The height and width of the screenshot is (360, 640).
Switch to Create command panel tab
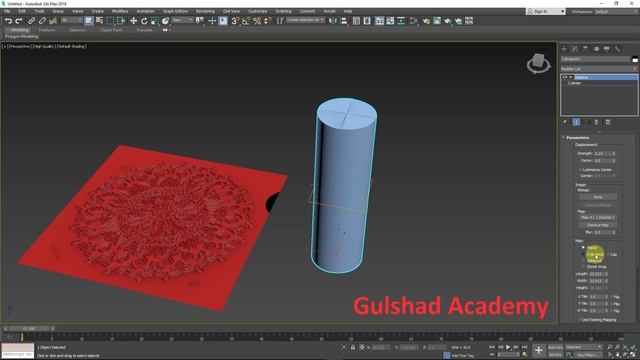[564, 49]
